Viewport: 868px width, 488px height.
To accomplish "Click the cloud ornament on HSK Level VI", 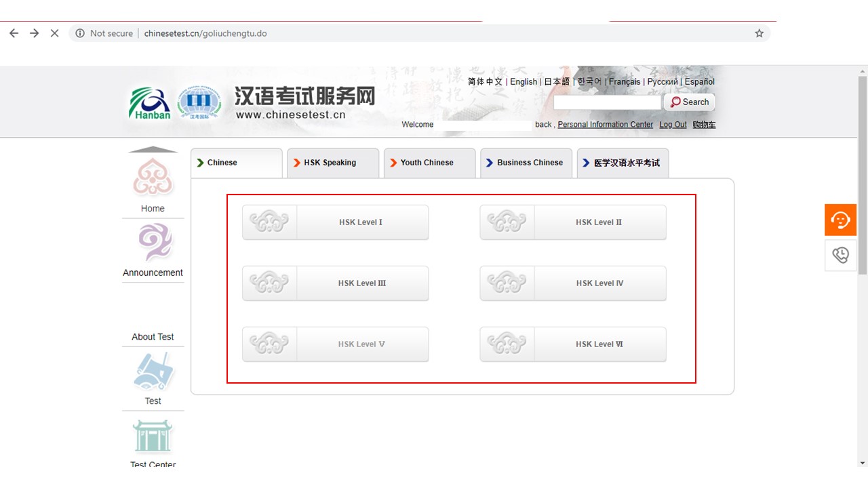I will (x=507, y=344).
